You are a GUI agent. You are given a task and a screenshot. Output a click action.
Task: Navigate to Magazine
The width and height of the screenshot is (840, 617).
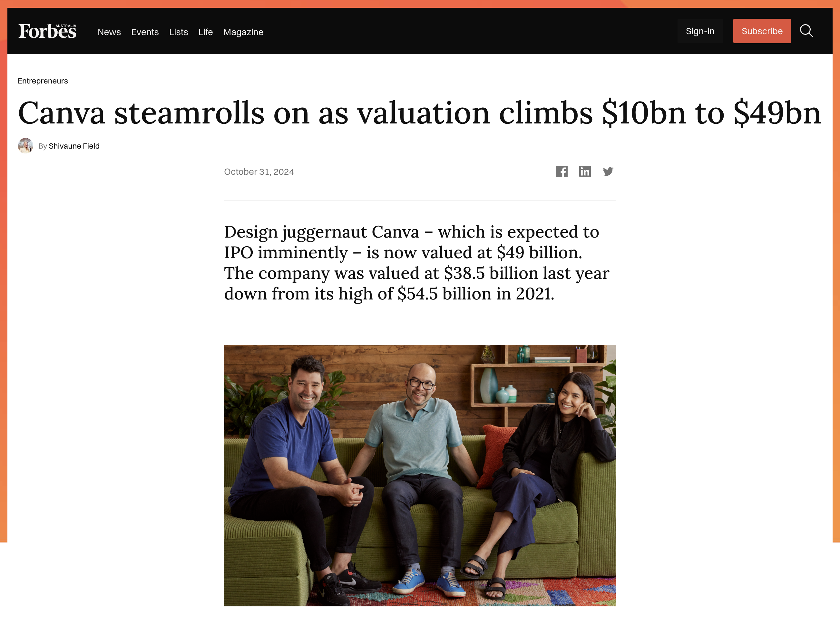(243, 32)
